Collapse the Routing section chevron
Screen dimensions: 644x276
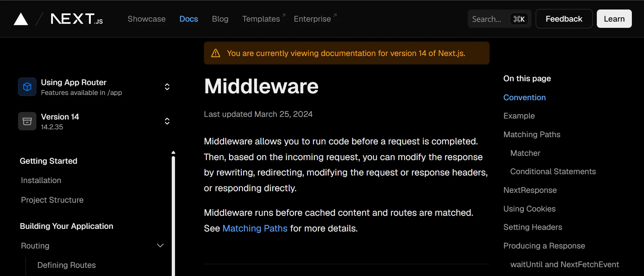click(160, 246)
